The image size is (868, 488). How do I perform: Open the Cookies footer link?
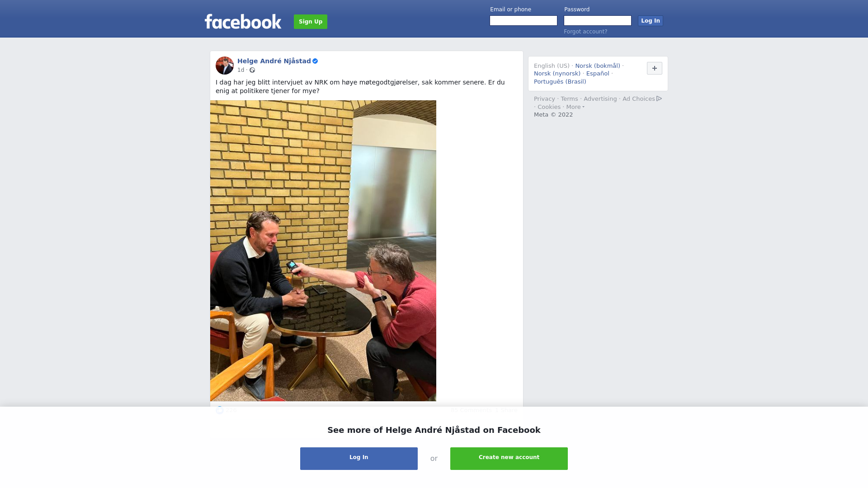pos(549,107)
